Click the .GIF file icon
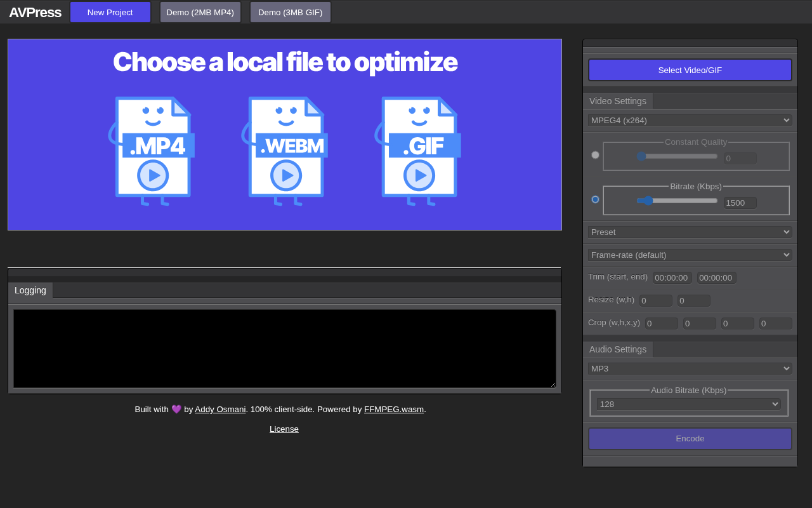 [x=419, y=150]
